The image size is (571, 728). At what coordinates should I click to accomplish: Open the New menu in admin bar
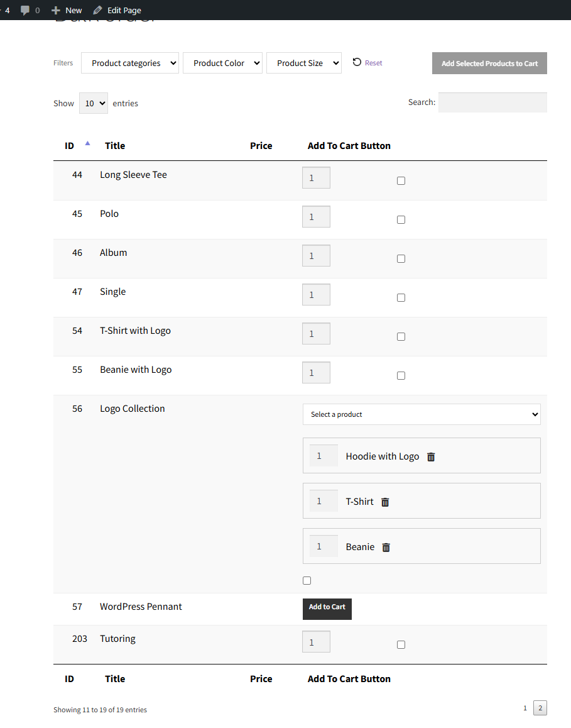click(x=66, y=9)
